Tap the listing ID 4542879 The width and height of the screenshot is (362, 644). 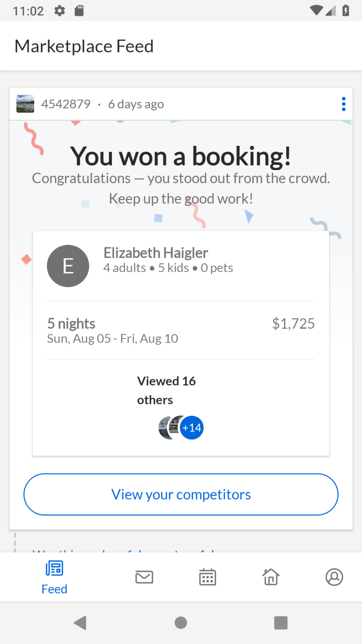click(x=66, y=104)
